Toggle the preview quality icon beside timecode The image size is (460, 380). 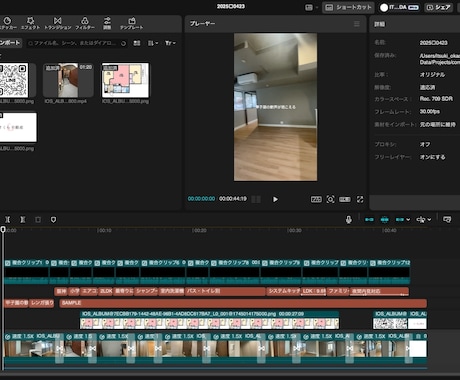pyautogui.click(x=256, y=199)
